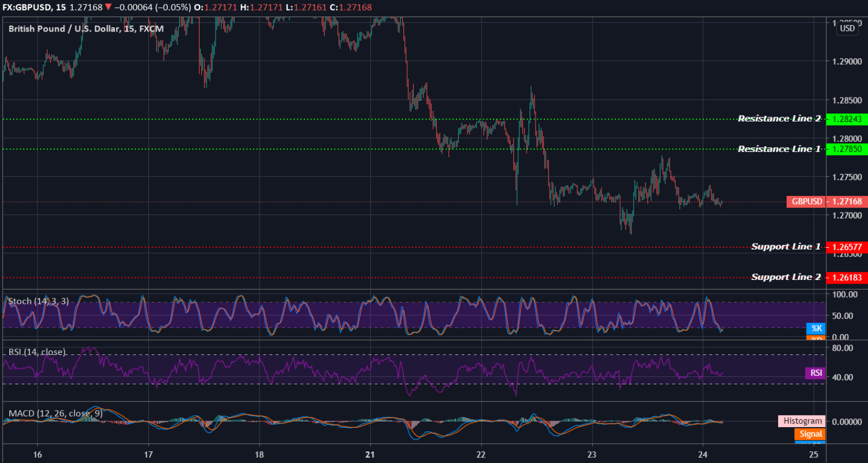Click the purple RSI value label

[816, 373]
